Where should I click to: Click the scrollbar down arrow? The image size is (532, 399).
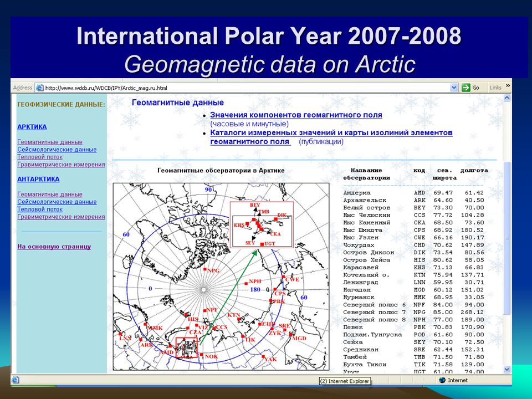(x=507, y=369)
